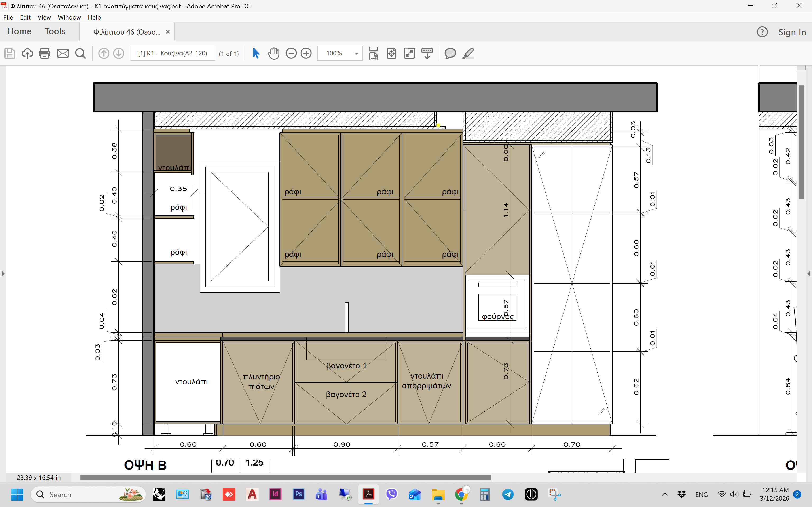Click the Zoom in plus button
The width and height of the screenshot is (812, 507).
(306, 53)
